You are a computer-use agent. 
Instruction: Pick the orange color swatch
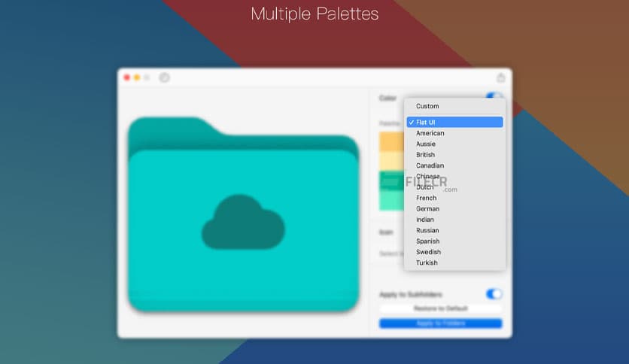(x=391, y=141)
